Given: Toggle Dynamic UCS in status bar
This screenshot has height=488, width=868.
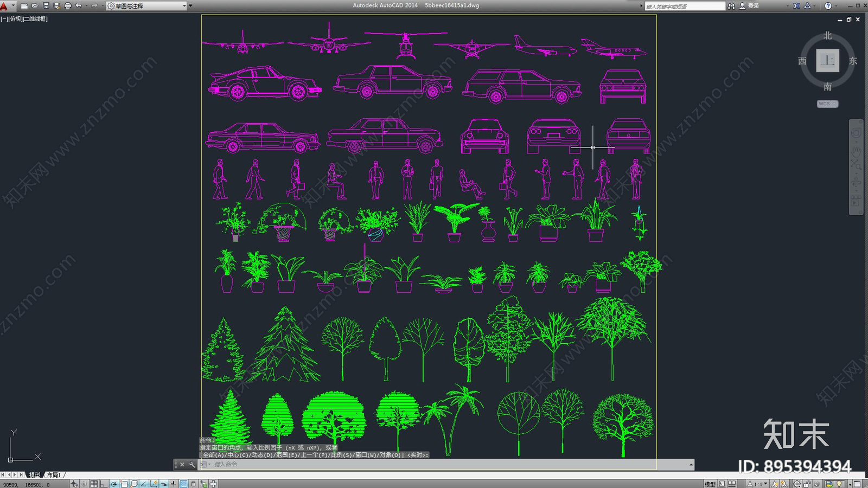Looking at the screenshot, I should coord(154,484).
